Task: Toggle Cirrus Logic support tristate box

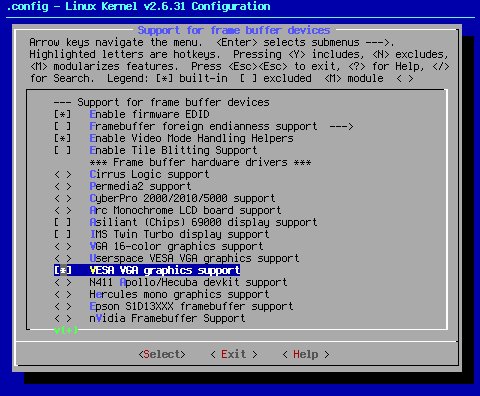Action: (62, 174)
